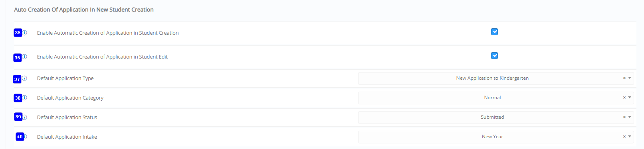The width and height of the screenshot is (644, 149).
Task: Clear the Normal category selection
Action: pos(624,98)
